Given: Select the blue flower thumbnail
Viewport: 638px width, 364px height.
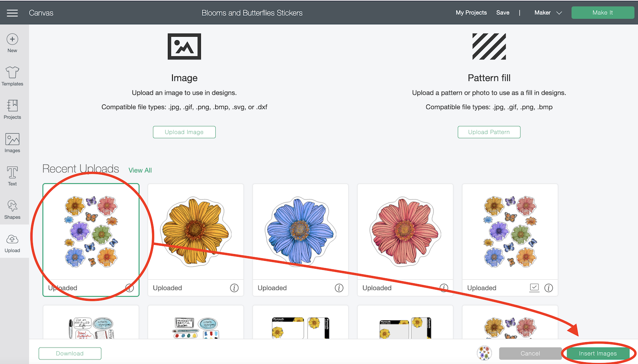Looking at the screenshot, I should click(300, 232).
